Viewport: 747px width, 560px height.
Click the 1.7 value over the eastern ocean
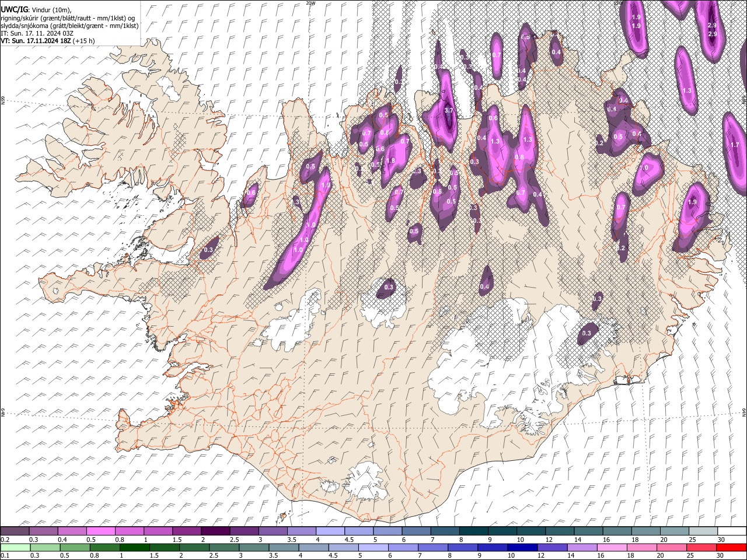tap(735, 145)
